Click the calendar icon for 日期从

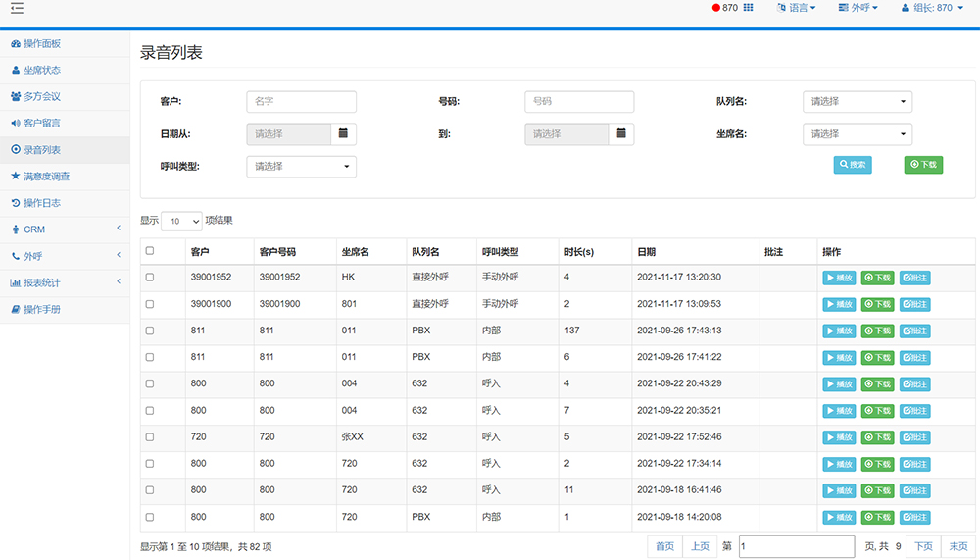tap(343, 134)
